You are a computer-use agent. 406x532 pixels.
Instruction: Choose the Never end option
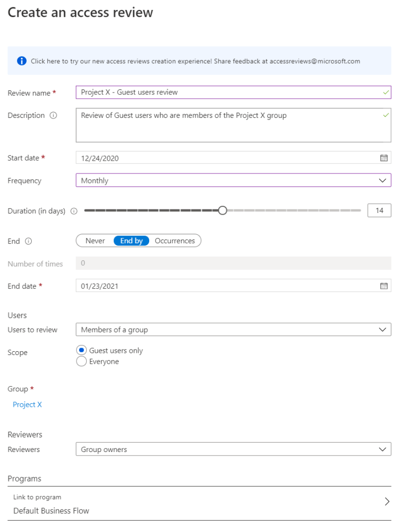95,241
